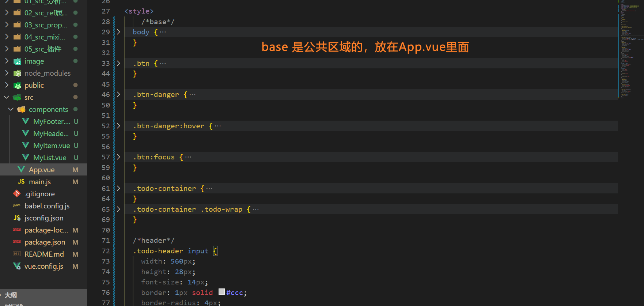Open babel.config.js file
The image size is (644, 306).
point(47,206)
